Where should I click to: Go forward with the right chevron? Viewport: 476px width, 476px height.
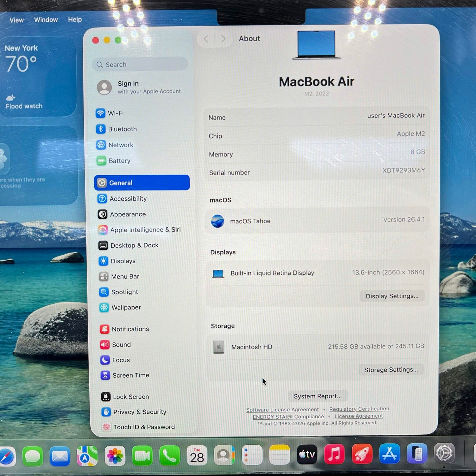[x=223, y=39]
